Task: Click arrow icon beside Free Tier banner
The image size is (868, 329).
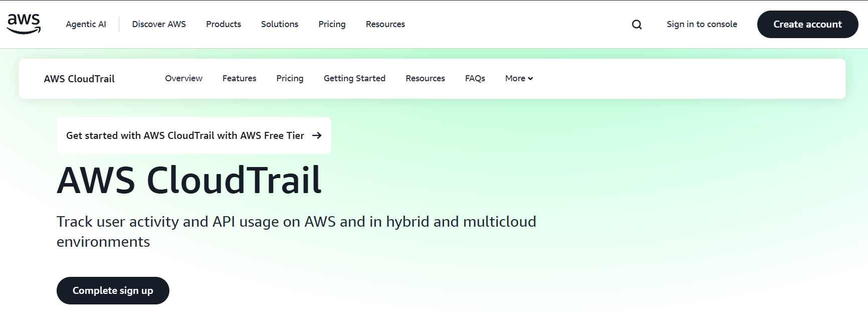Action: click(x=317, y=135)
